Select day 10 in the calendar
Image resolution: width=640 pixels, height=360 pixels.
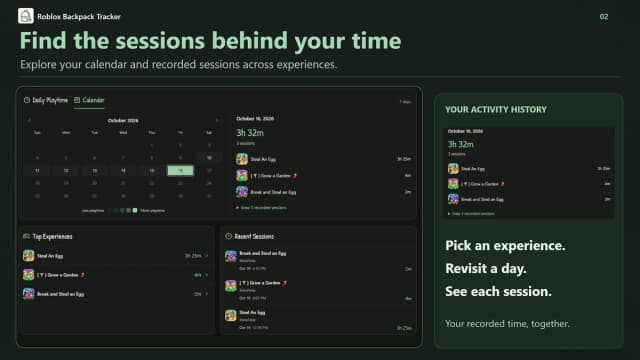[209, 158]
